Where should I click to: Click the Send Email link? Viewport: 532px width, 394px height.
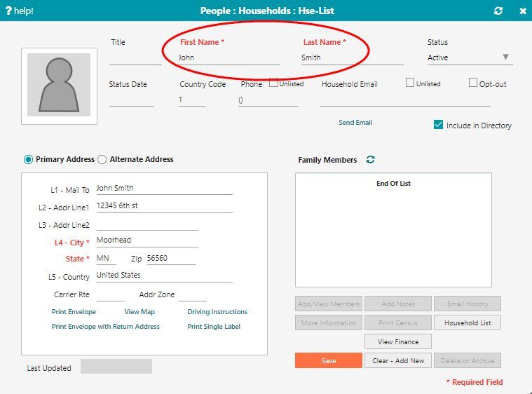[x=355, y=123]
